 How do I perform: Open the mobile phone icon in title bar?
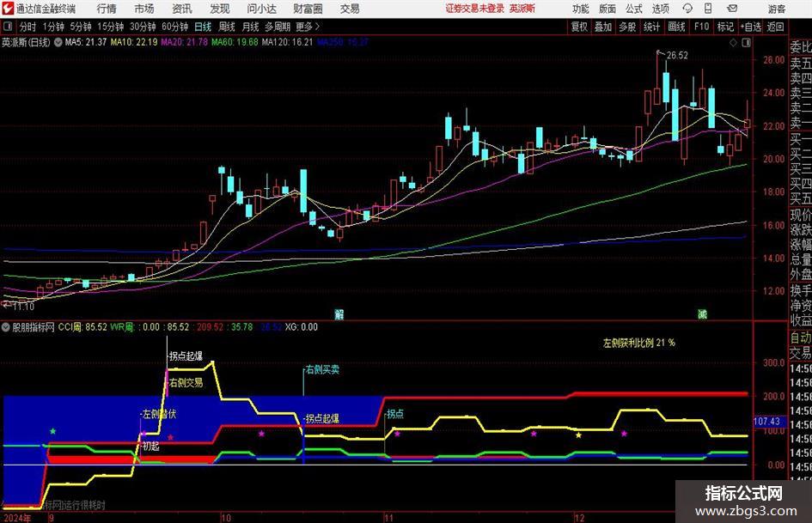click(708, 9)
